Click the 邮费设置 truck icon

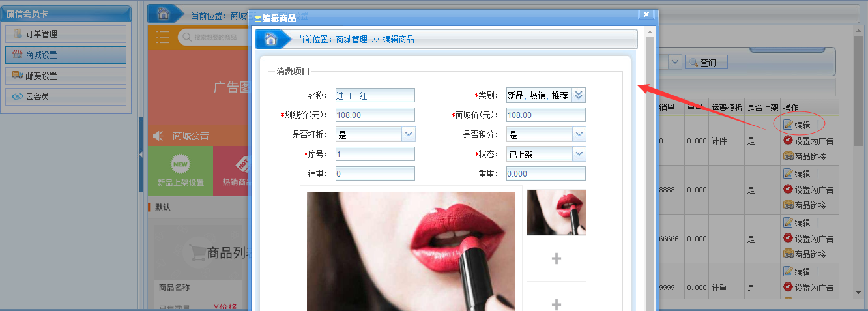pos(18,76)
